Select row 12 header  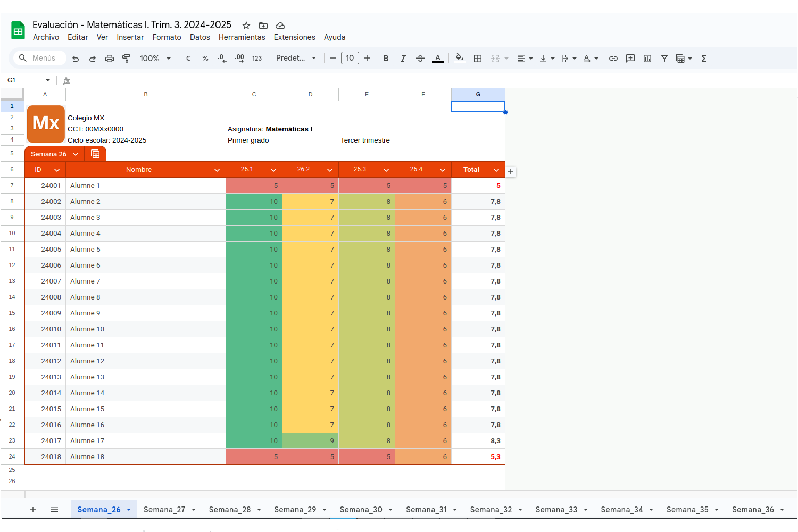pyautogui.click(x=12, y=265)
